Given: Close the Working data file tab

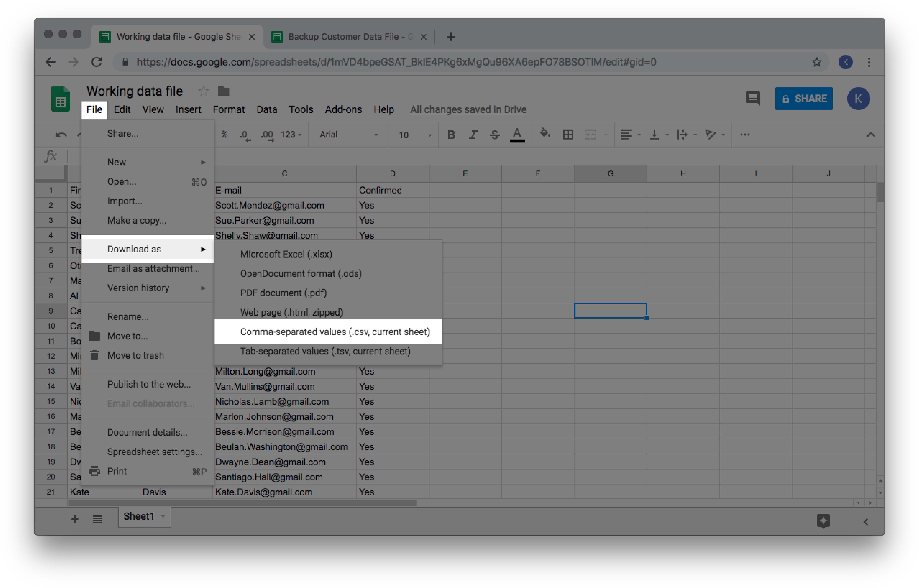Looking at the screenshot, I should point(252,37).
